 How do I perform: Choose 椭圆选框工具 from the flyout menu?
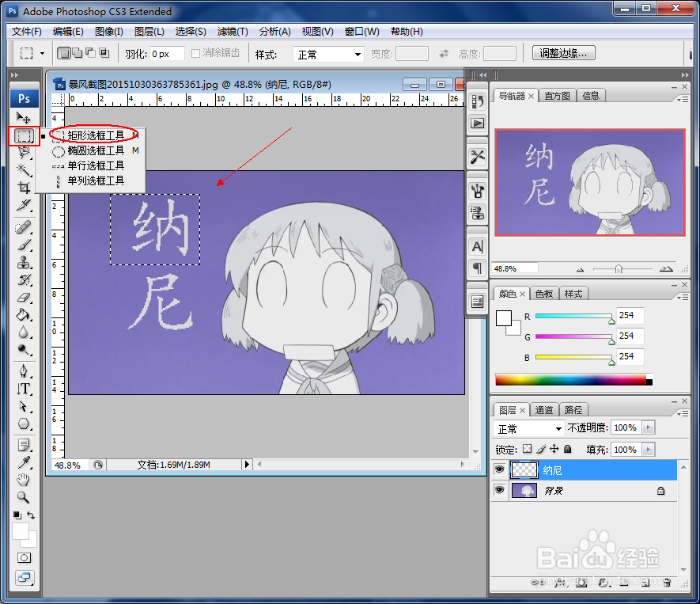pos(93,152)
